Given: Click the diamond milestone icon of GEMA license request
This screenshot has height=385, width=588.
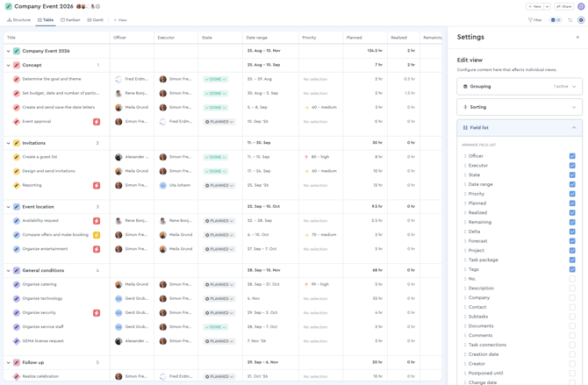Looking at the screenshot, I should [x=17, y=341].
